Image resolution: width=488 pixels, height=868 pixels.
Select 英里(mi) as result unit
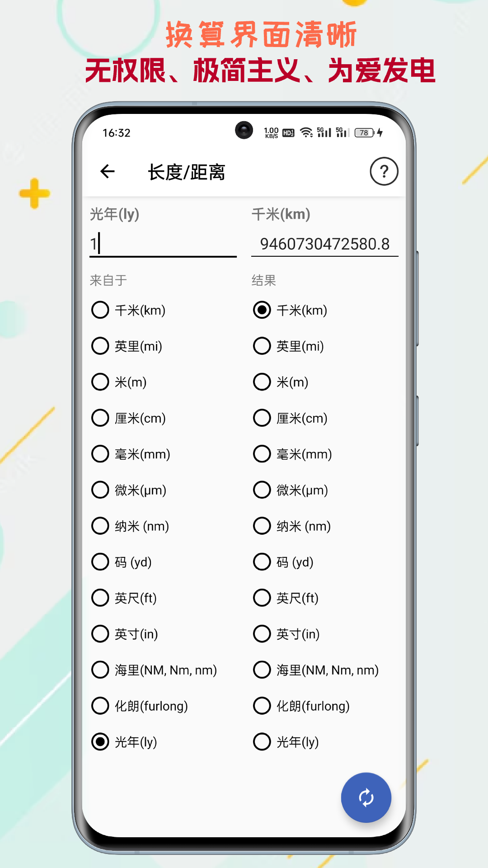coord(262,346)
